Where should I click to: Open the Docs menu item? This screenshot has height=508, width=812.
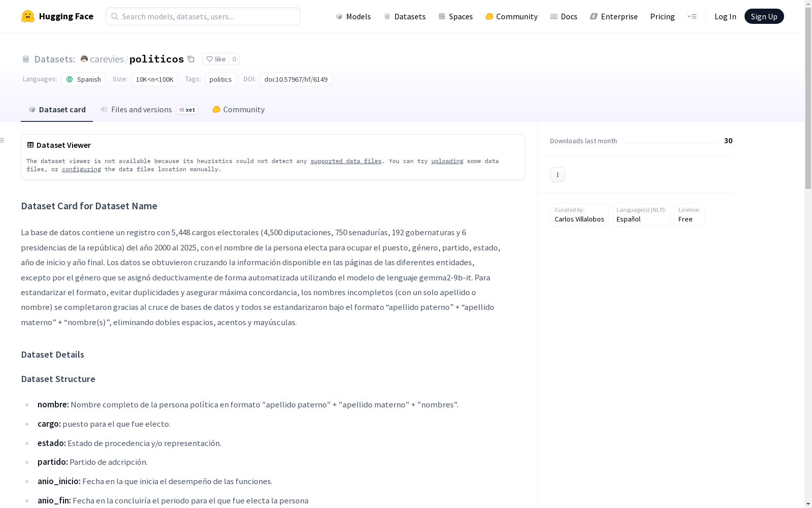coord(564,16)
